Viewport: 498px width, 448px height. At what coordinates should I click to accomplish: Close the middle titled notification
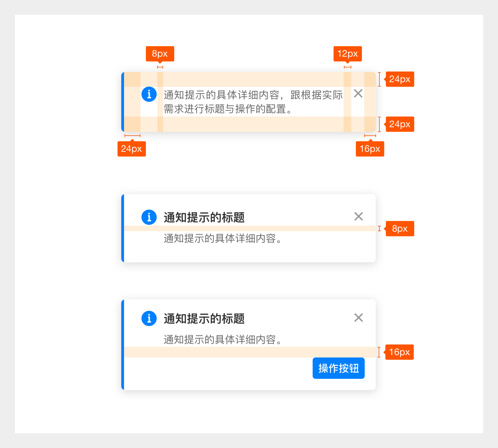[358, 216]
